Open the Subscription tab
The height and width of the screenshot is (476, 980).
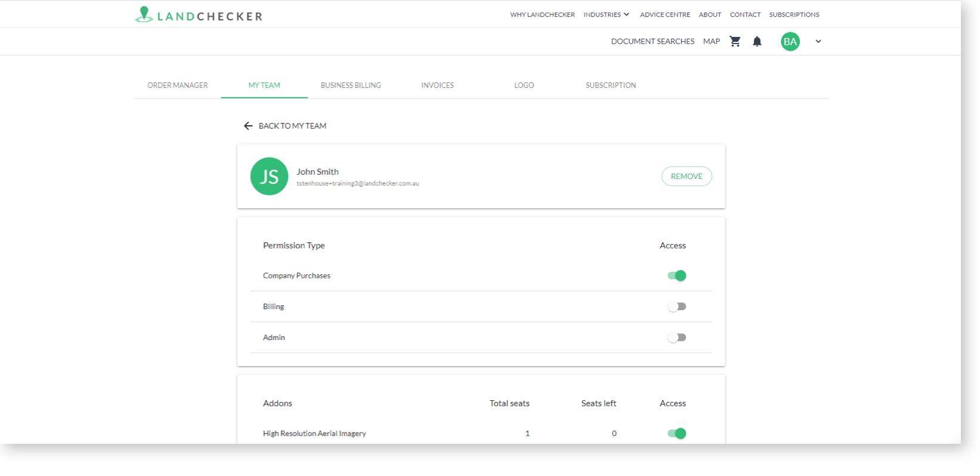[611, 85]
